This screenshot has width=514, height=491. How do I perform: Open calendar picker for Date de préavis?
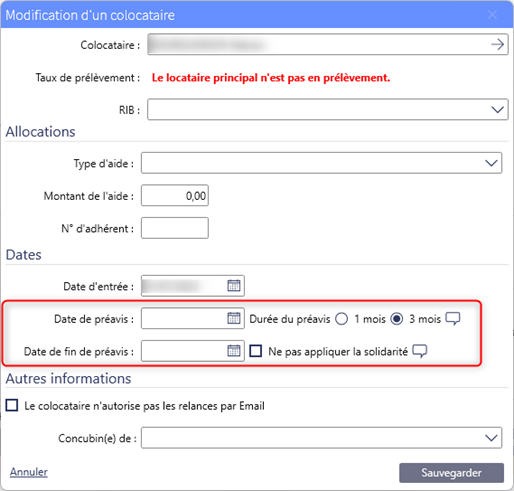point(234,318)
